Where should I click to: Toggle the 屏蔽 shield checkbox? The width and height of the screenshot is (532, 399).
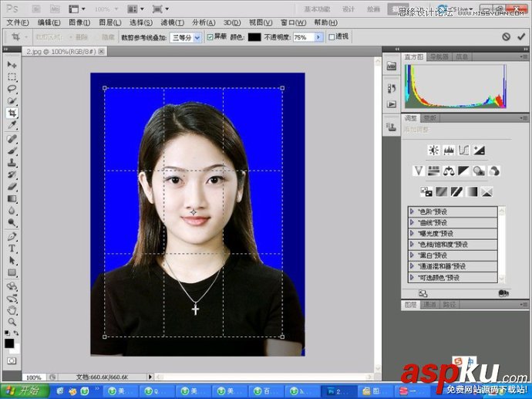pyautogui.click(x=210, y=37)
